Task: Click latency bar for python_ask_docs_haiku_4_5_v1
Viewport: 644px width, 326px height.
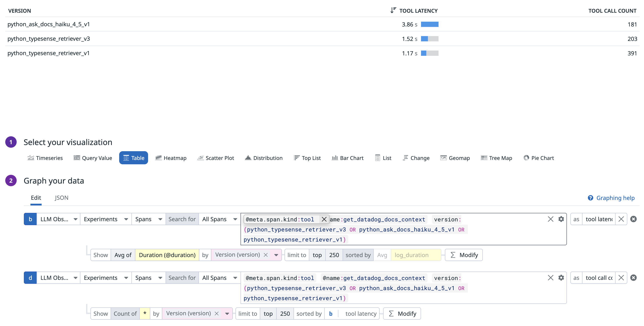Action: 430,24
